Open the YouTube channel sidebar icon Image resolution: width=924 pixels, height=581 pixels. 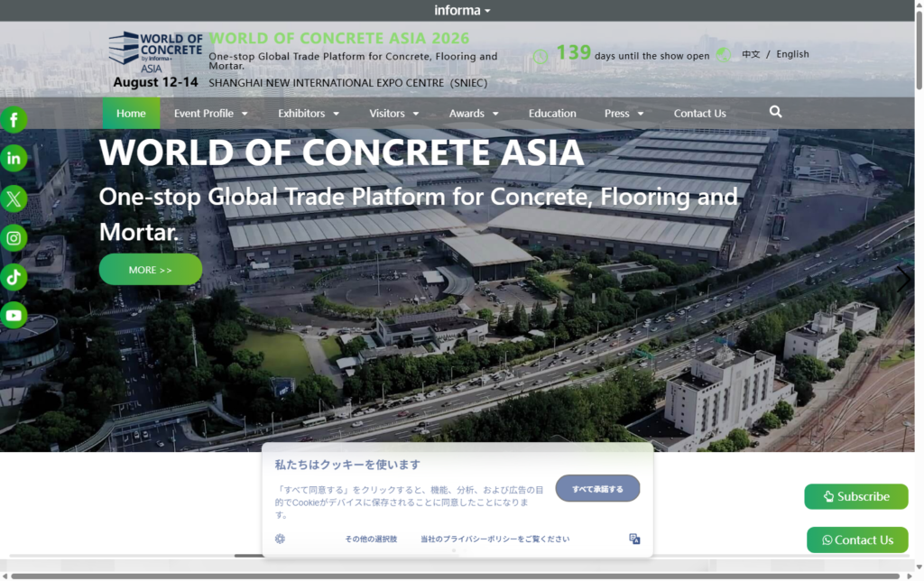tap(14, 316)
